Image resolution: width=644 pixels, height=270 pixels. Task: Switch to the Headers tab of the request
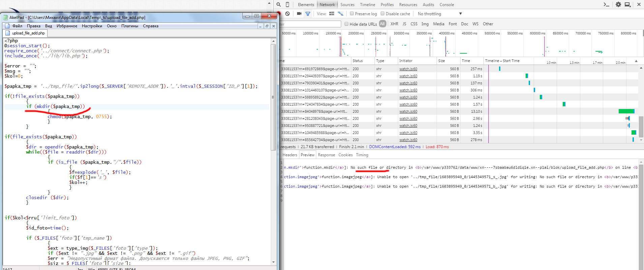tap(290, 155)
